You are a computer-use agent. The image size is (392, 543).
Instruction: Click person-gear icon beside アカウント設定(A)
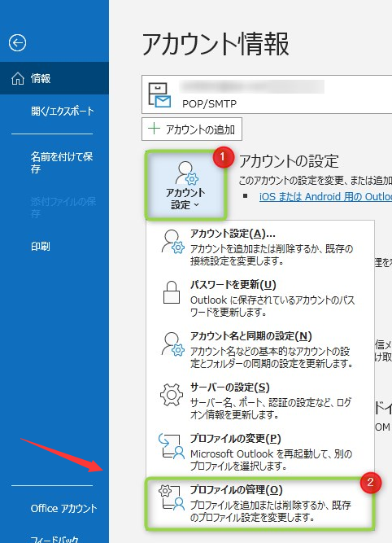[x=172, y=242]
